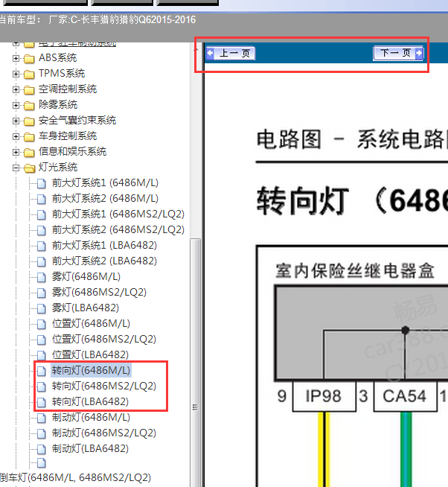Open 前大灯系统1 (6486M/L) diagram
448x487 pixels.
(x=105, y=183)
